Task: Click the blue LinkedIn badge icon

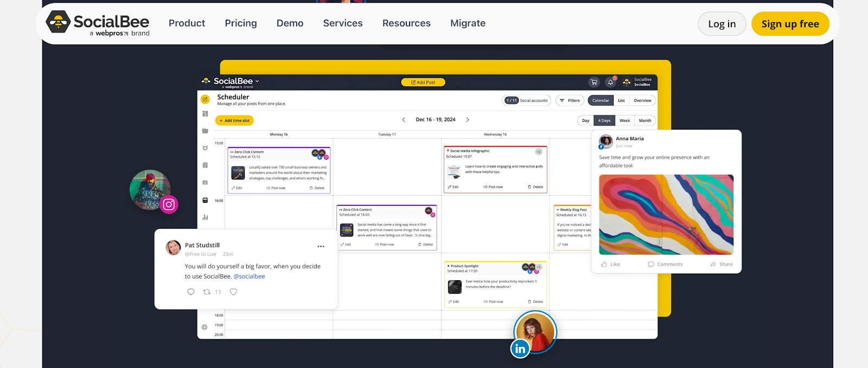Action: pos(520,348)
